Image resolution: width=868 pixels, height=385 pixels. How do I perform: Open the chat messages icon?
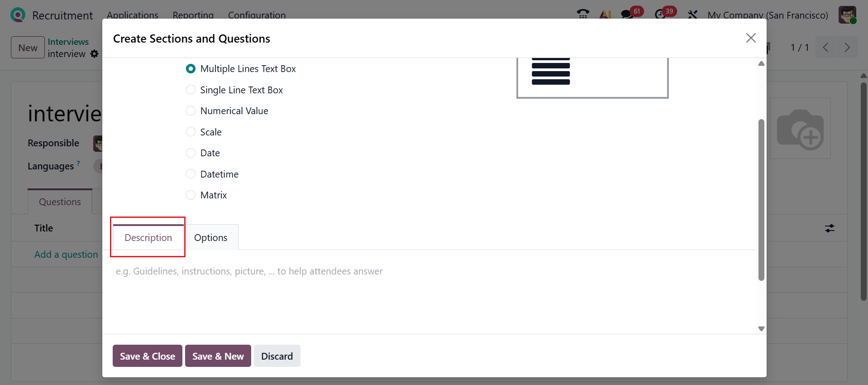(627, 14)
